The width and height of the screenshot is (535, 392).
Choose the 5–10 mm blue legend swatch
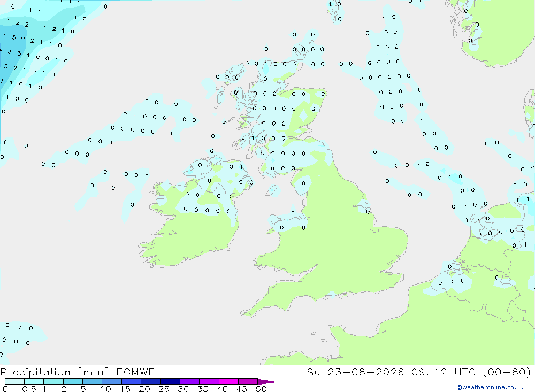coord(93,381)
